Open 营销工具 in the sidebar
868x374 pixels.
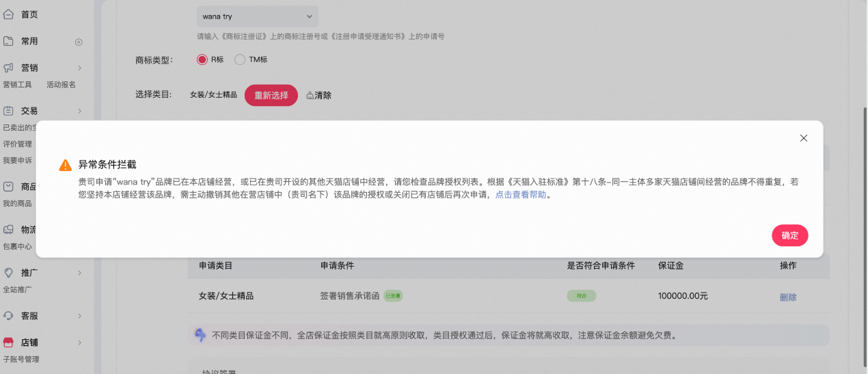tap(18, 85)
